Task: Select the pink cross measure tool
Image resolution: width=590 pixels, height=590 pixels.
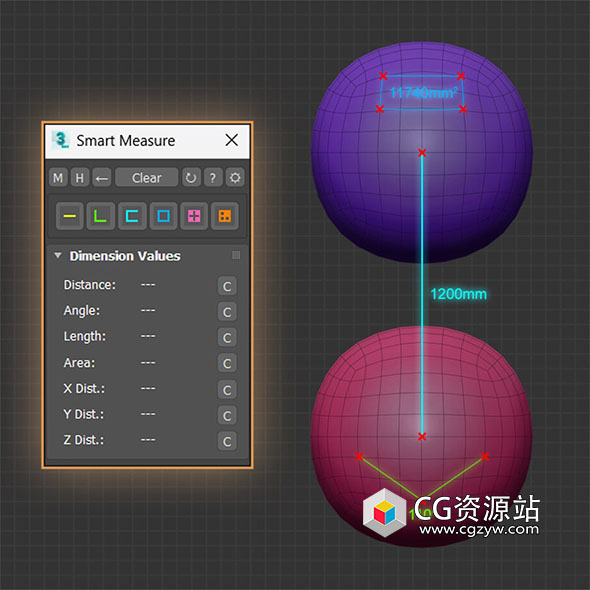Action: tap(194, 216)
